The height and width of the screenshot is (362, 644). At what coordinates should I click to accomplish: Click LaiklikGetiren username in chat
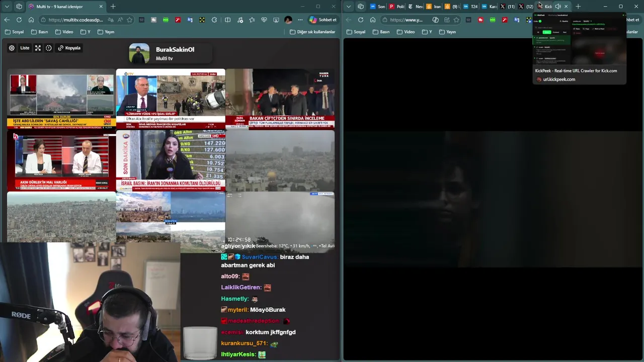[241, 288]
